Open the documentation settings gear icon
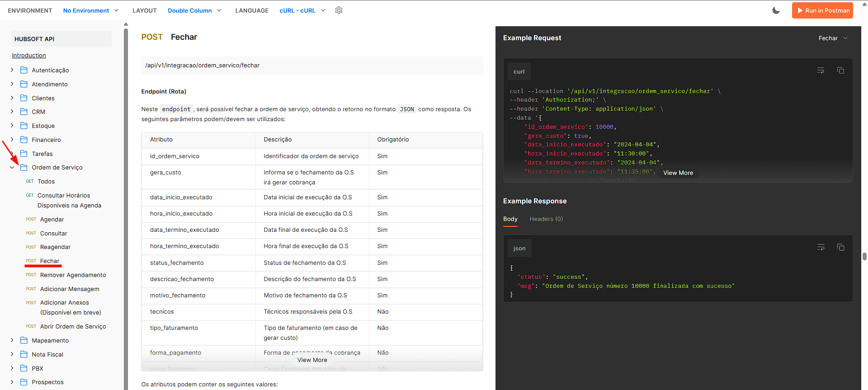Image resolution: width=868 pixels, height=390 pixels. pyautogui.click(x=339, y=10)
